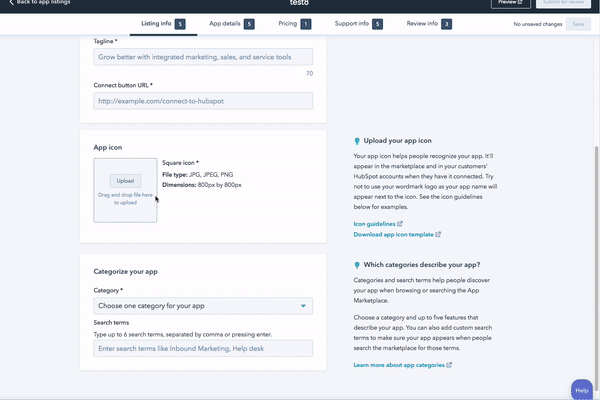Click the lightbulb icon beside Which categories heading

click(x=345, y=264)
